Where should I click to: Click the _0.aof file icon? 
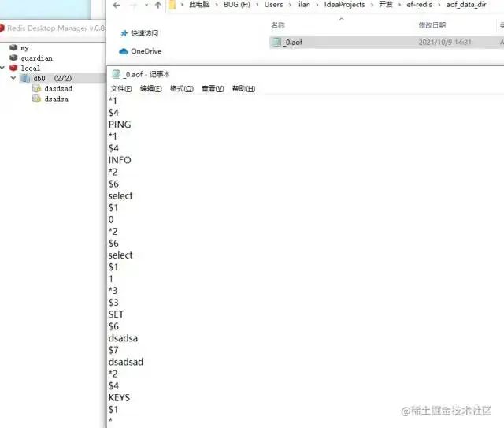coord(276,42)
